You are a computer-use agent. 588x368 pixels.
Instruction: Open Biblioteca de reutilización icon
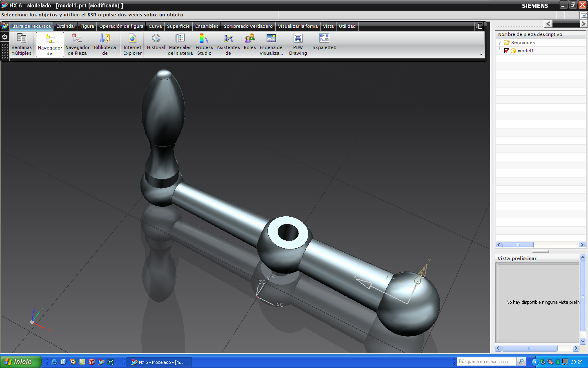105,45
